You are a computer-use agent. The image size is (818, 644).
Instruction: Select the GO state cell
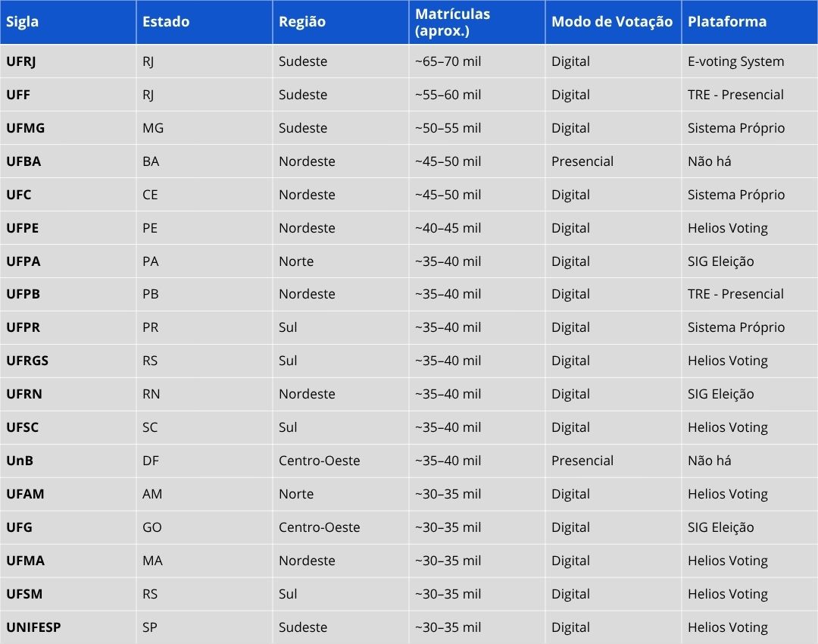click(x=151, y=527)
